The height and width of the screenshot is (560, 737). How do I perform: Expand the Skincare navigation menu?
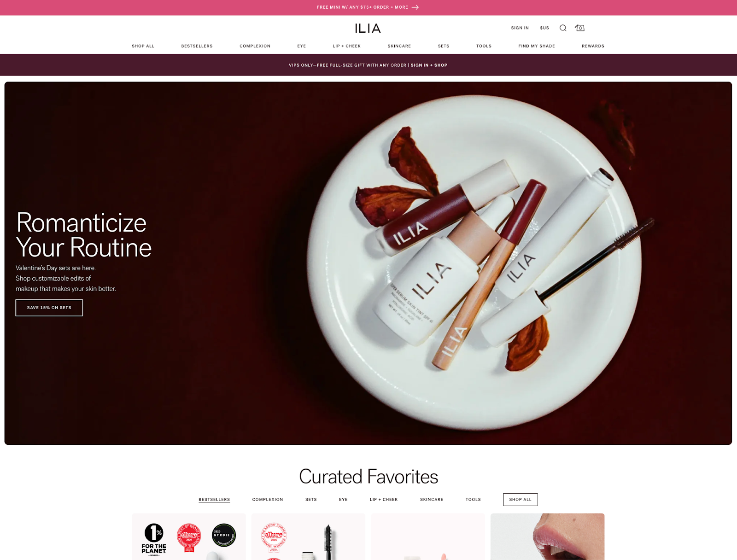coord(399,46)
